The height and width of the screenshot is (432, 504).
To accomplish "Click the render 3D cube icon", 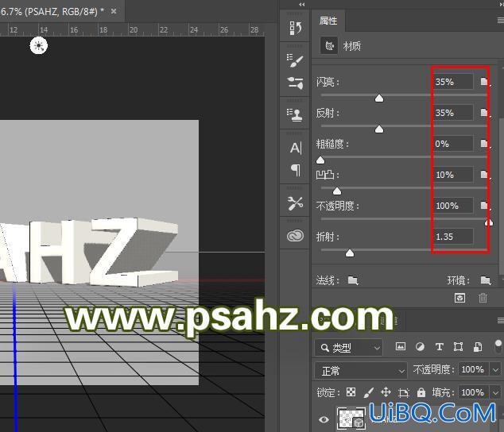I will tap(460, 298).
